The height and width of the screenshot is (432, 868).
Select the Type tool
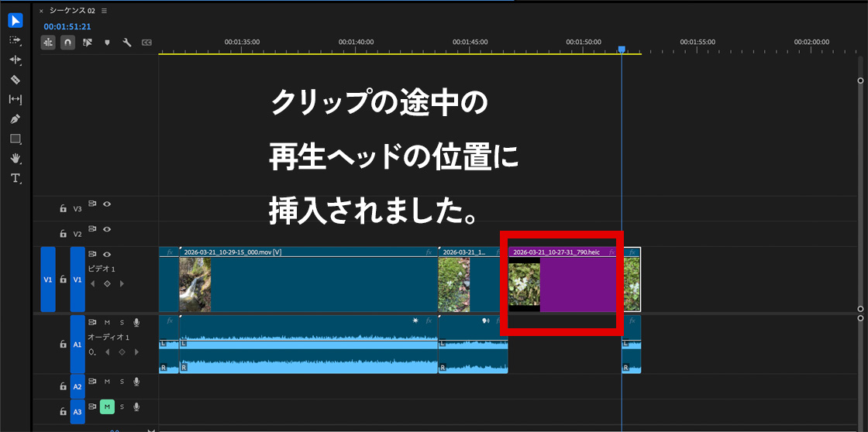(15, 178)
